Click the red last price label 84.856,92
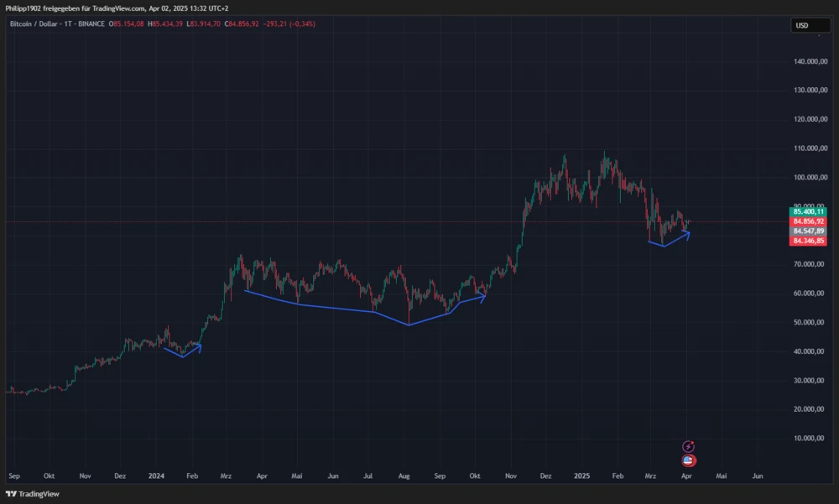 click(x=807, y=221)
